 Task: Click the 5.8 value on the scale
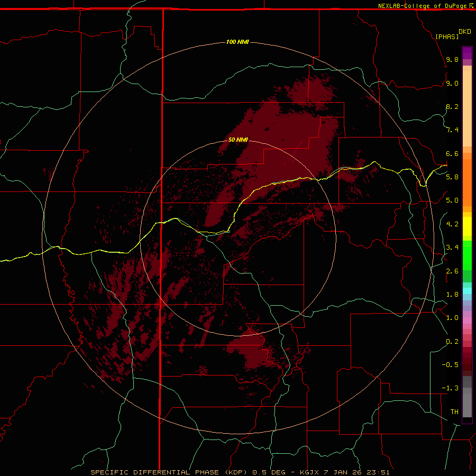click(x=452, y=177)
